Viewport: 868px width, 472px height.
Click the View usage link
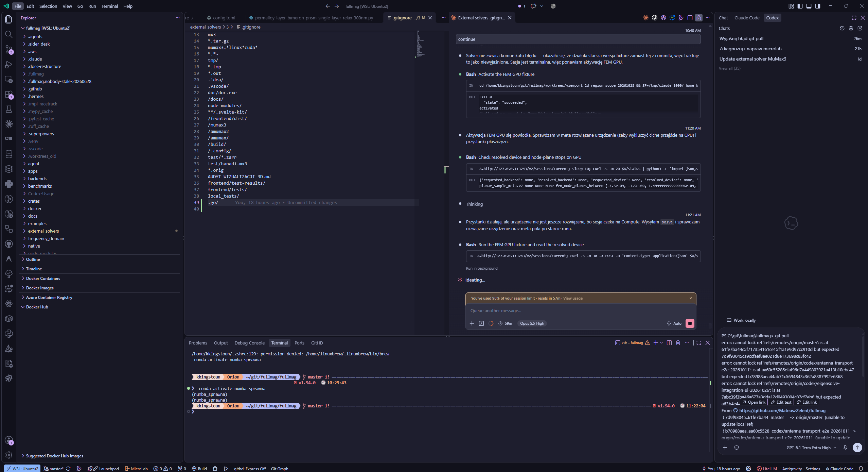click(573, 298)
